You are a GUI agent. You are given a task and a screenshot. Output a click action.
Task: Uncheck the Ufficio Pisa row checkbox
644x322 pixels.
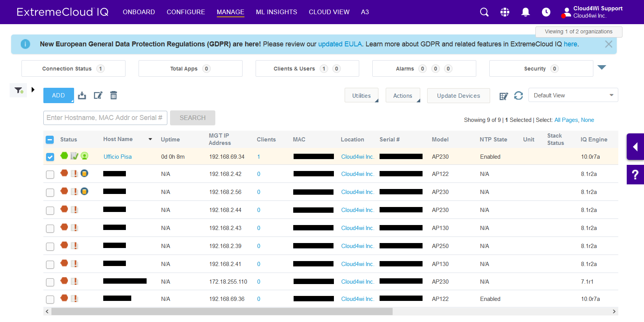tap(50, 157)
